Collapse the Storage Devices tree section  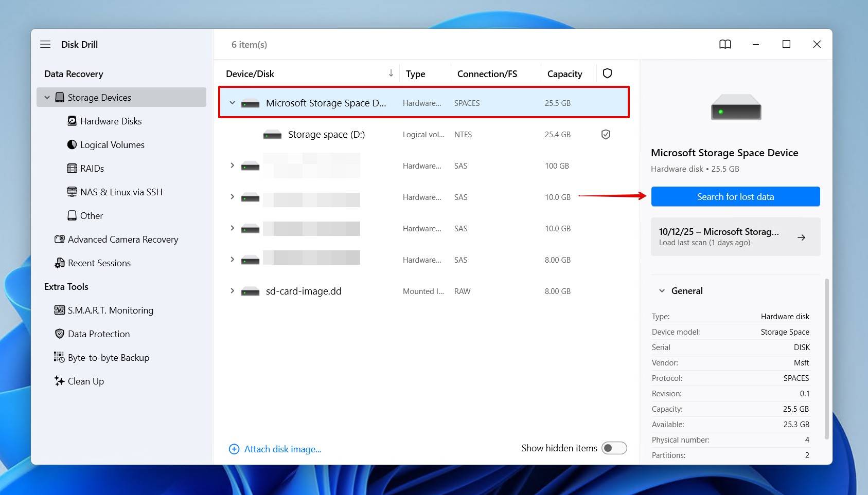pos(47,98)
